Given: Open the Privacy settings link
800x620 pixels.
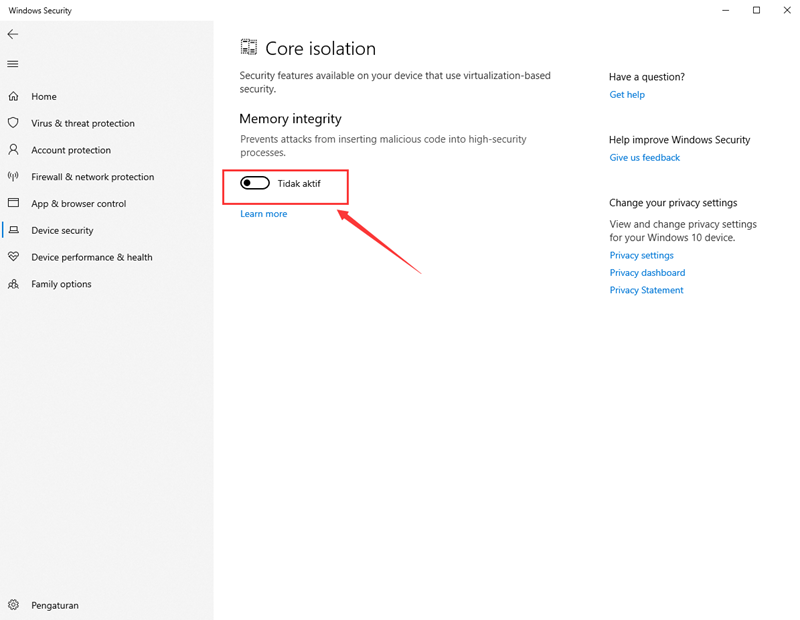Looking at the screenshot, I should [641, 255].
